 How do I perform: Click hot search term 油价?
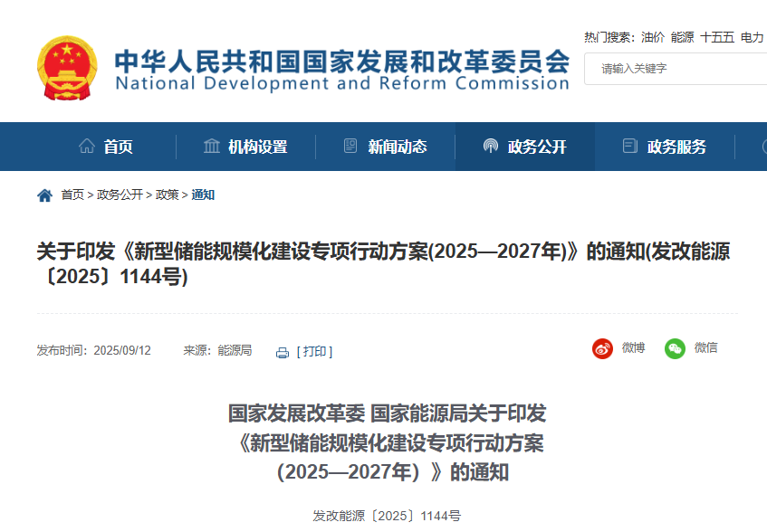click(x=653, y=37)
